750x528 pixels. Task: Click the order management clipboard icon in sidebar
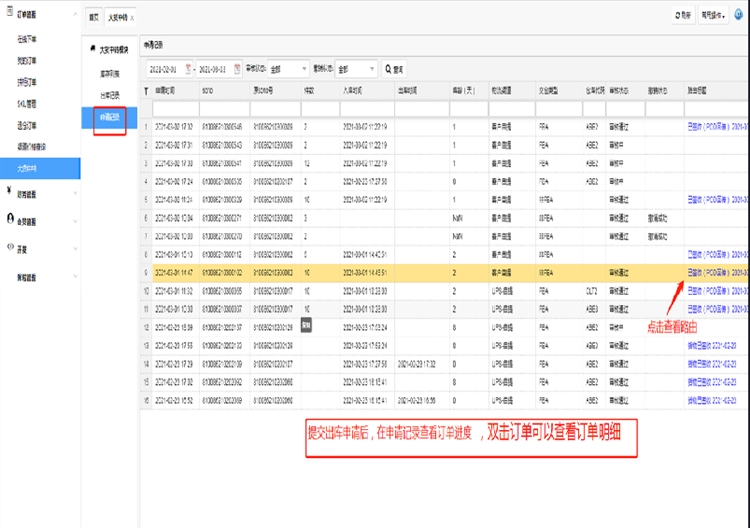click(9, 11)
